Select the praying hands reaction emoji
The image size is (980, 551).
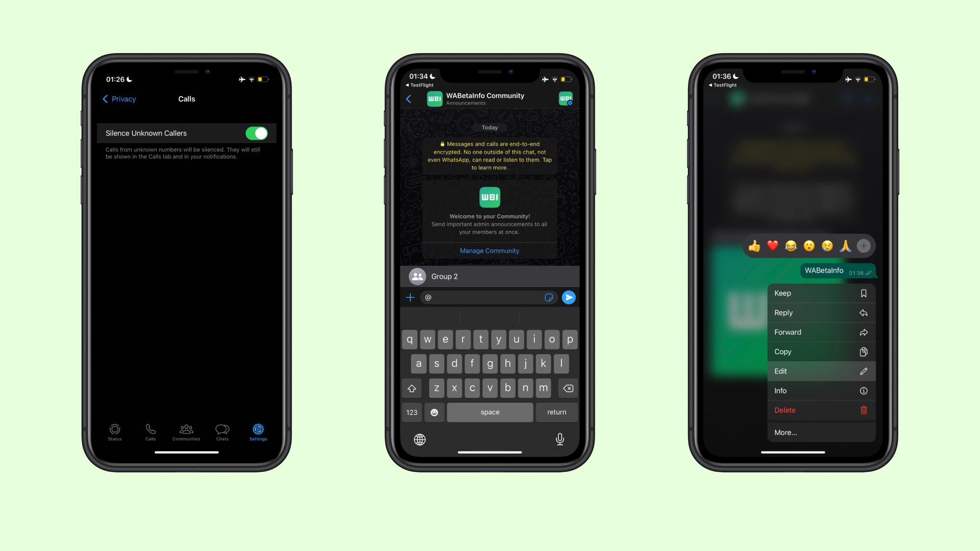(844, 245)
